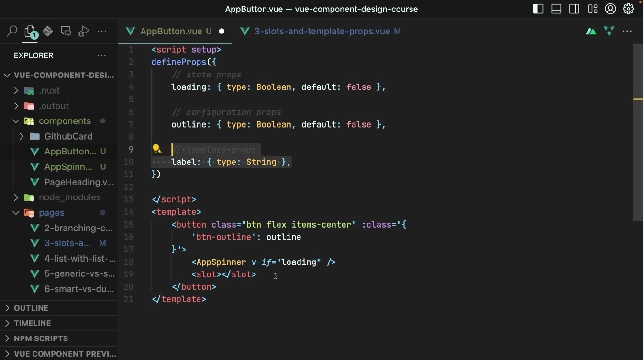
Task: Select the Explorer icon showing badge 1
Action: point(30,31)
